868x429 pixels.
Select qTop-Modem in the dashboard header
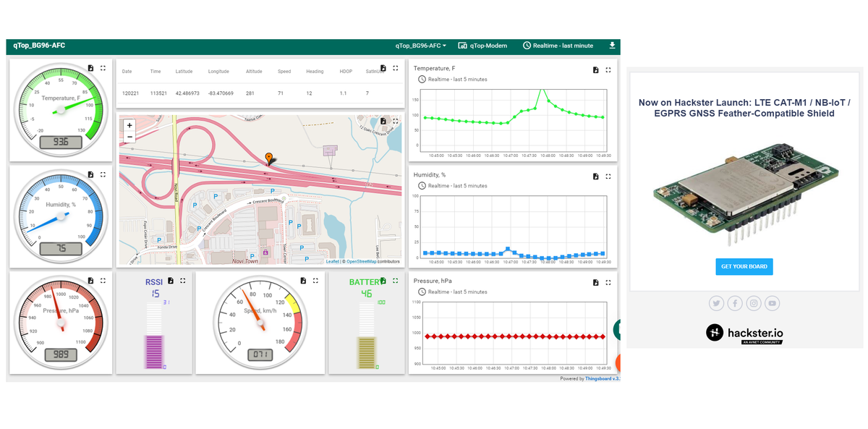pos(483,45)
